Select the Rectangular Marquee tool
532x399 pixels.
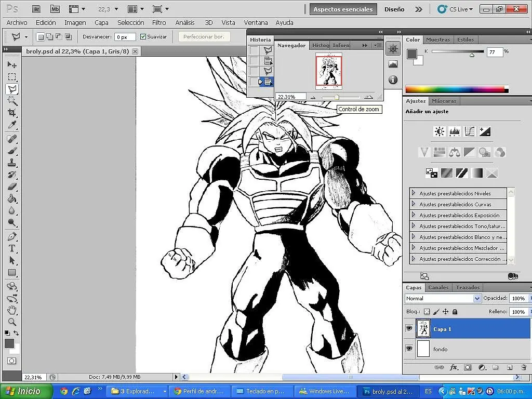point(12,77)
